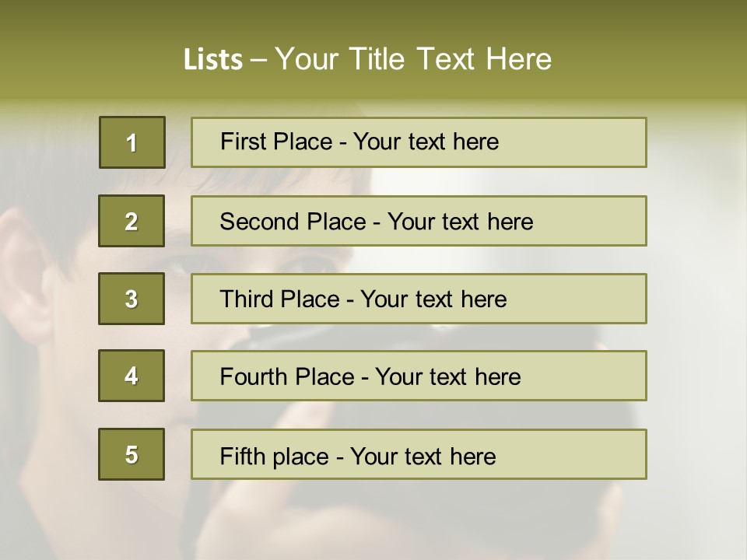Click the bold word "Lists" in title

tap(213, 60)
